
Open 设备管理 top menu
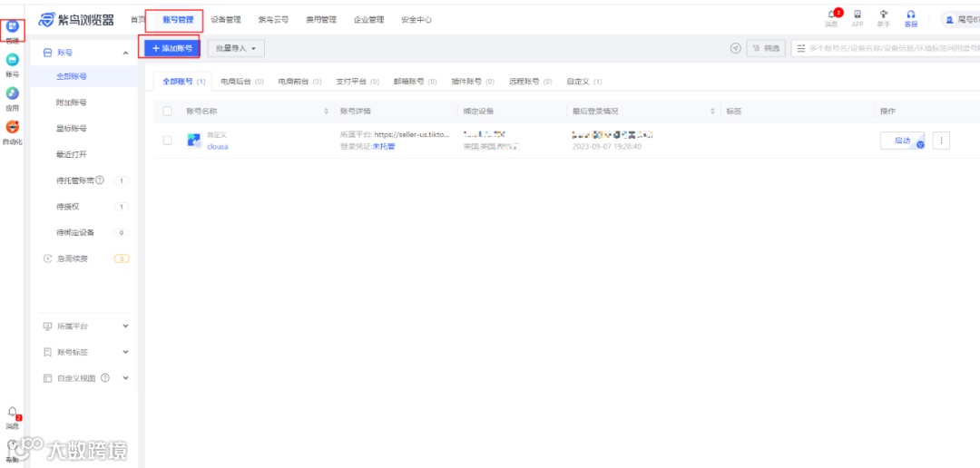pyautogui.click(x=226, y=20)
